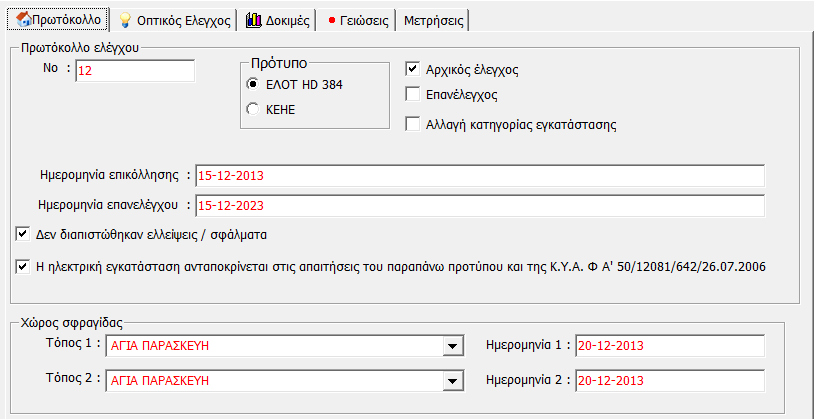Toggle the Η ηλεκτρική εγκατάσταση ανταποκρίνεται checkbox
The width and height of the screenshot is (814, 419).
coord(23,267)
